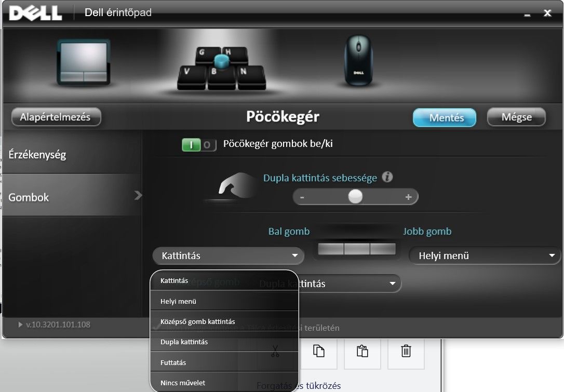Click the Jobb gomb label
This screenshot has width=564, height=392.
coord(427,231)
